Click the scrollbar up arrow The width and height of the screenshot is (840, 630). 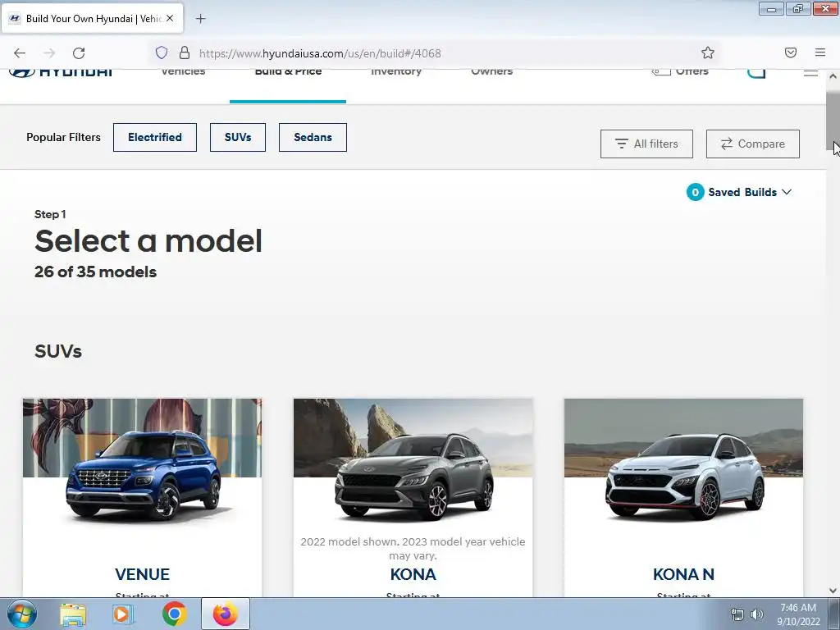(x=833, y=76)
